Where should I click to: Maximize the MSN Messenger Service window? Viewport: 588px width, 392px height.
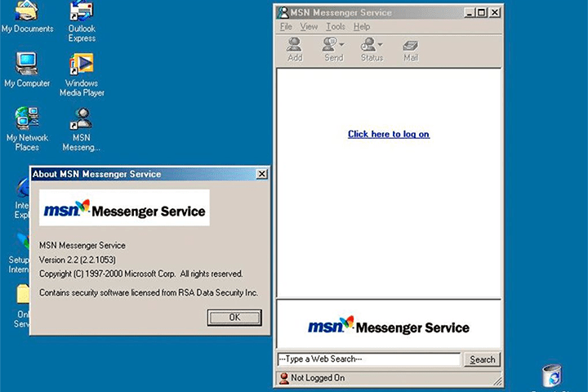click(x=481, y=13)
